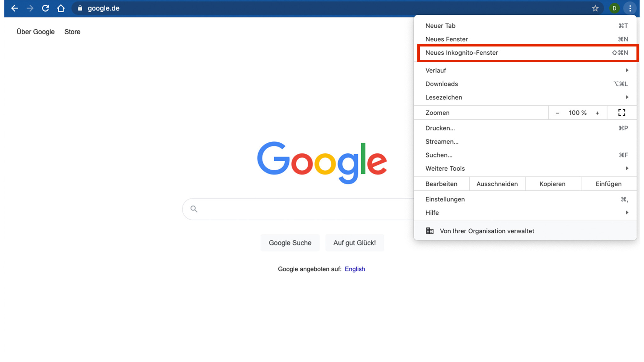Click the Google logo image

(x=322, y=162)
